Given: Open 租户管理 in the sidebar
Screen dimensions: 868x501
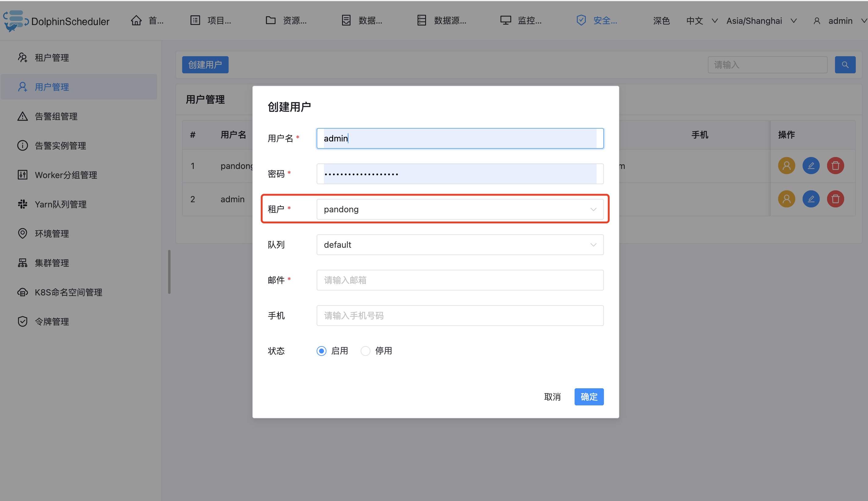Looking at the screenshot, I should pyautogui.click(x=52, y=57).
